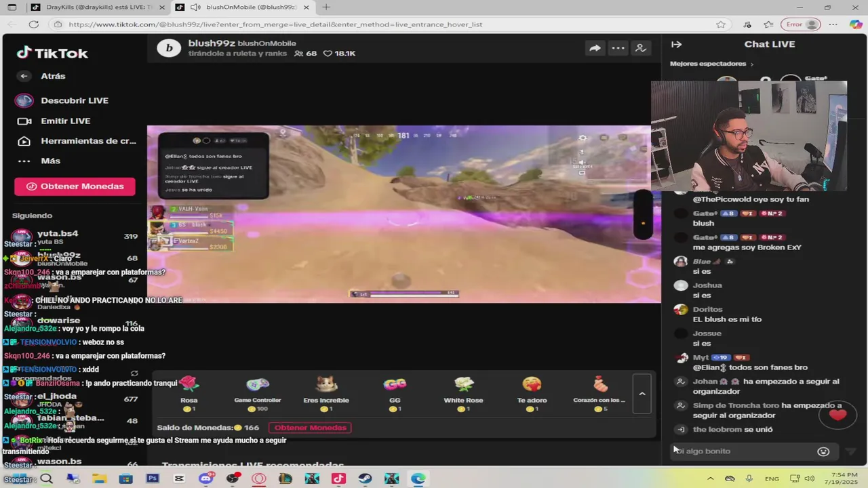Tap the red heart like button
The height and width of the screenshot is (488, 868).
click(837, 415)
